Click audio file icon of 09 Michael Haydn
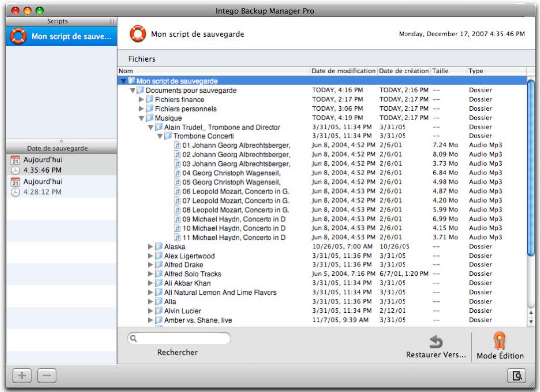The width and height of the screenshot is (540, 392). tap(177, 219)
